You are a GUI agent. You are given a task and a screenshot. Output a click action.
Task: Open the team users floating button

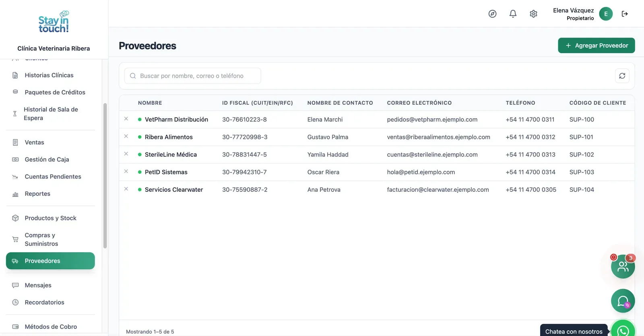(x=623, y=266)
